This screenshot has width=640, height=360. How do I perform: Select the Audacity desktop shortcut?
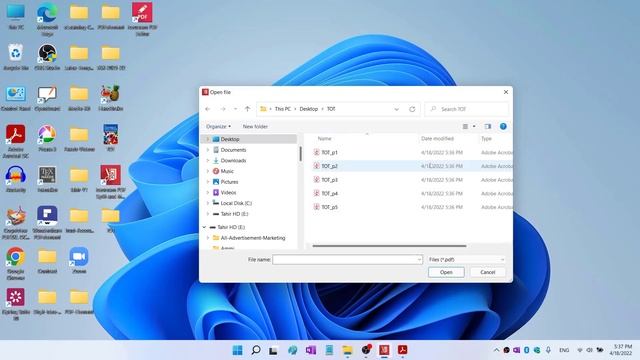(16, 179)
